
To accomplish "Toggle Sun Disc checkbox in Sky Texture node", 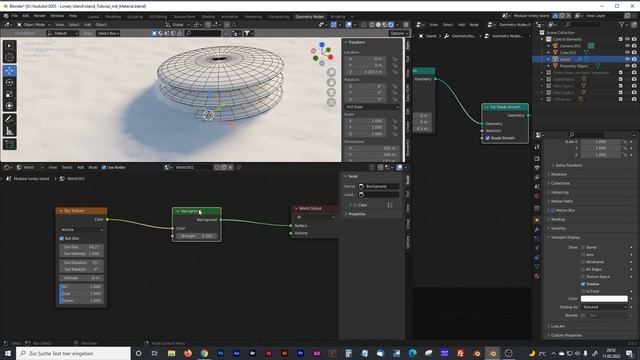I will [62, 238].
